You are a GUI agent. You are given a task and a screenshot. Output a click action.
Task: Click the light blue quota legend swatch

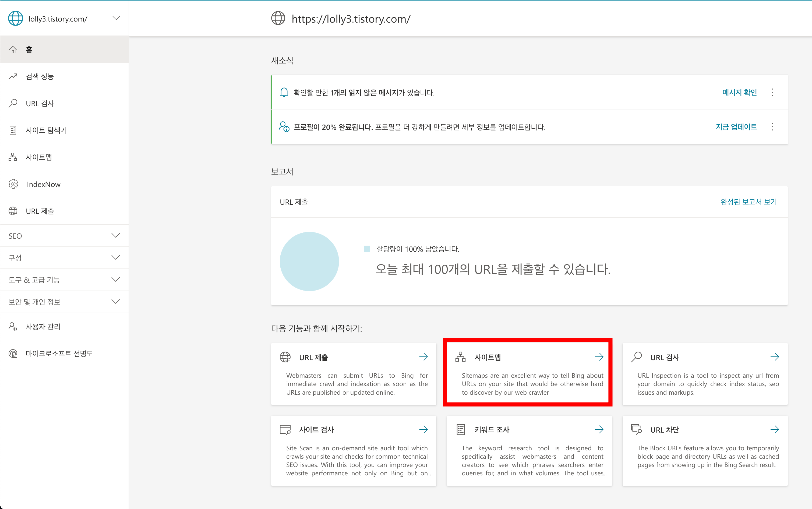[x=367, y=249]
